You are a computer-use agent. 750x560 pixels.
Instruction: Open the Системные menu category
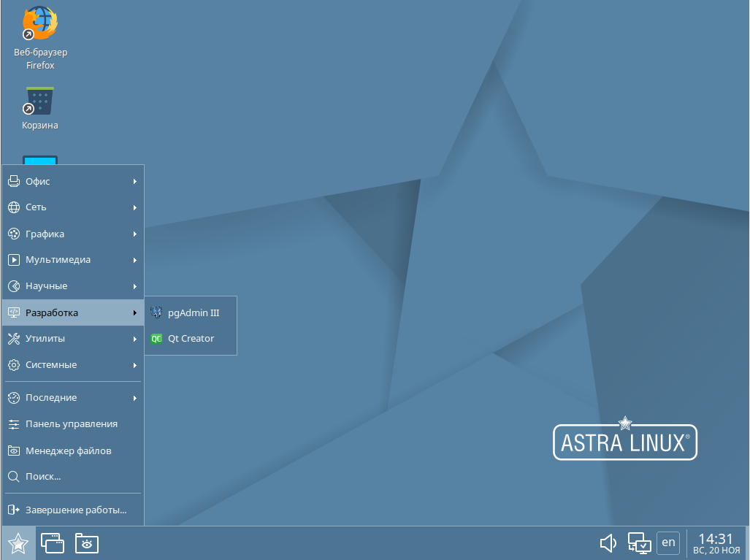(73, 365)
